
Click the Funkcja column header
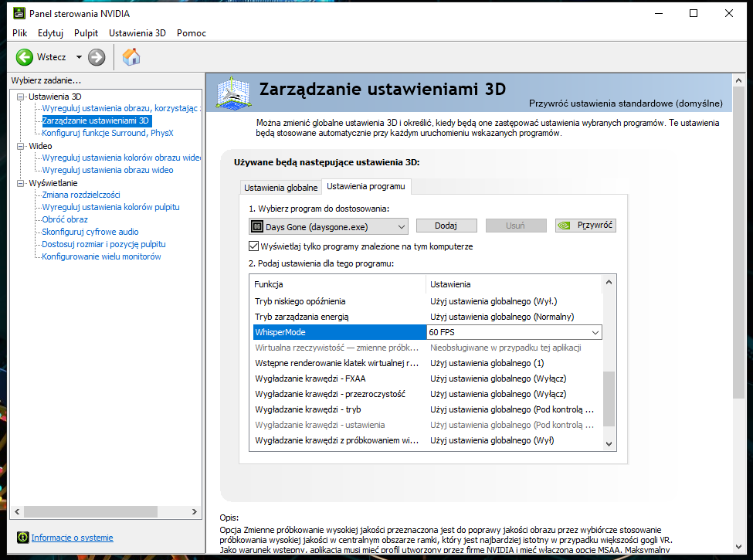[x=338, y=284]
